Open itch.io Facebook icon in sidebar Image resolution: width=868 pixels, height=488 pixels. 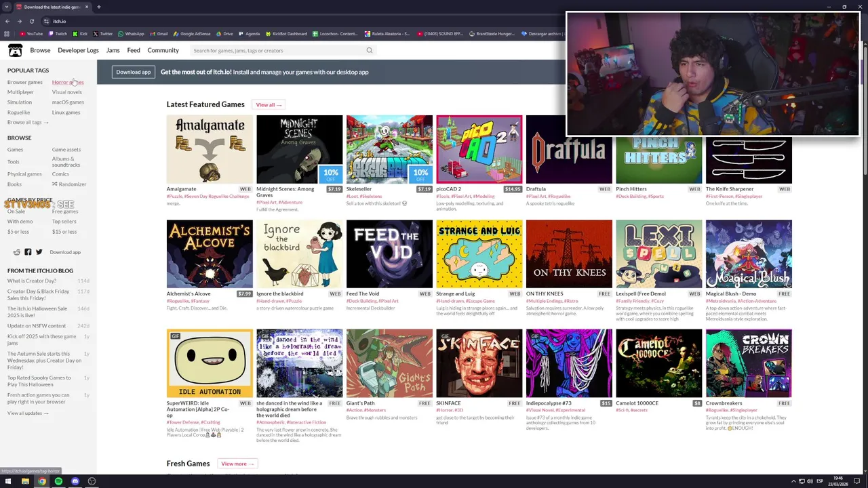coord(28,252)
